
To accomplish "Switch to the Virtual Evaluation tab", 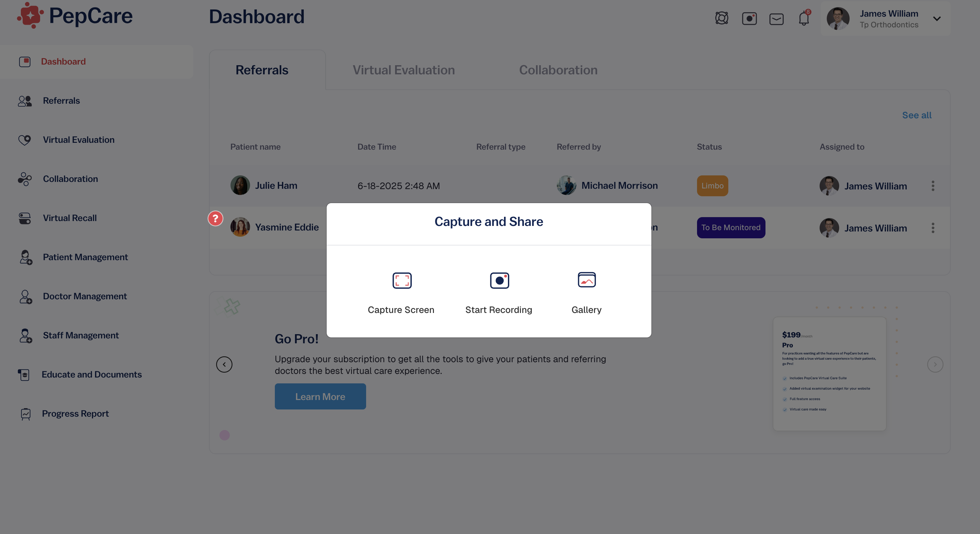I will pyautogui.click(x=404, y=70).
